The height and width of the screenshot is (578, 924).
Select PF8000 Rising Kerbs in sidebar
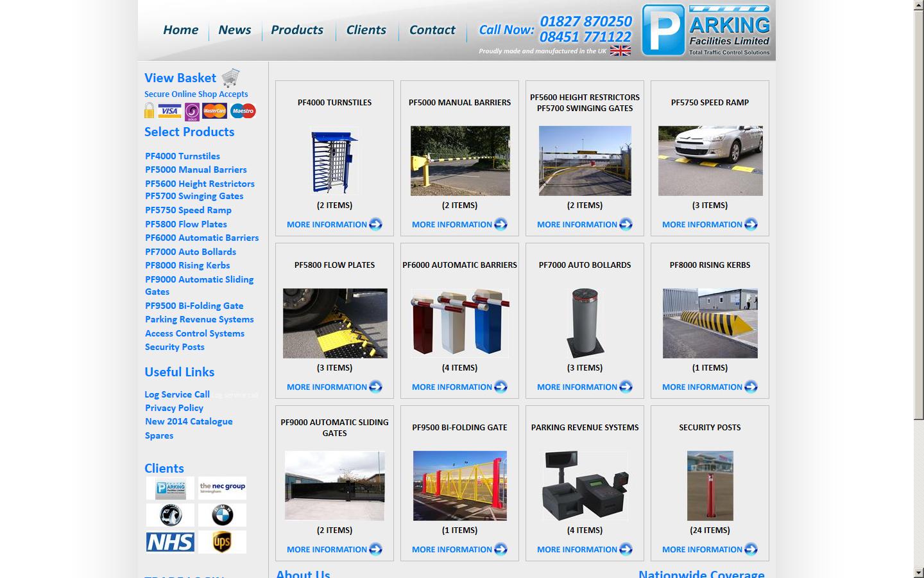[x=187, y=265]
